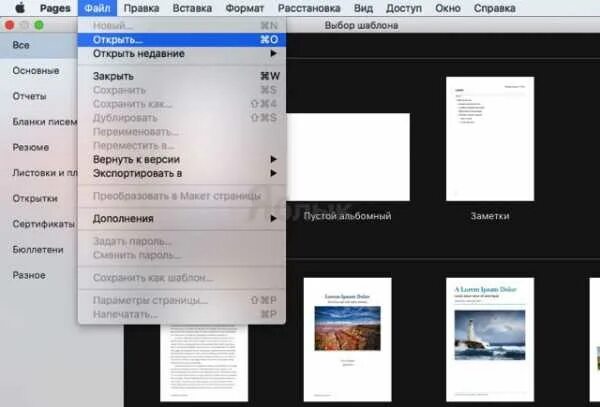
Task: Select the Сертификаты template category
Action: click(x=39, y=224)
